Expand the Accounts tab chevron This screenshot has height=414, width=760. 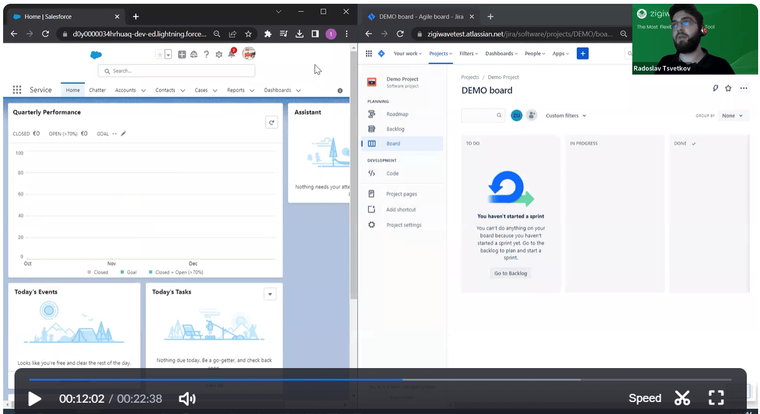[143, 91]
